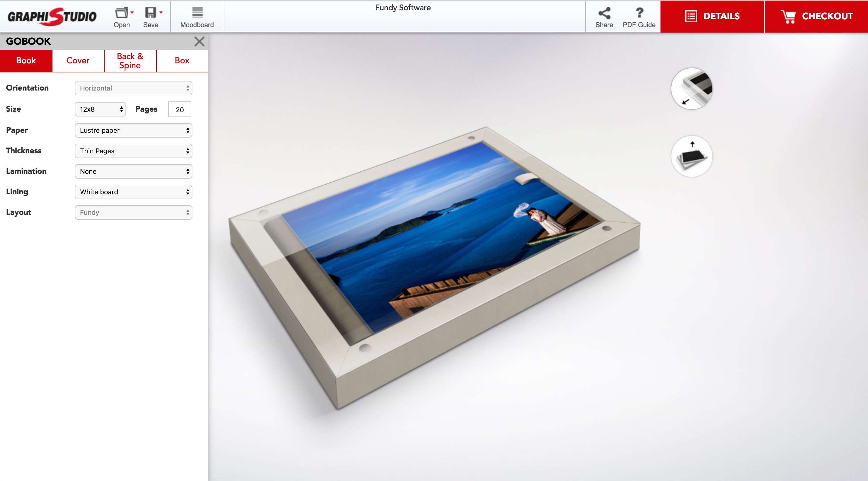Click the Lamination label
This screenshot has width=868, height=481.
click(x=26, y=171)
